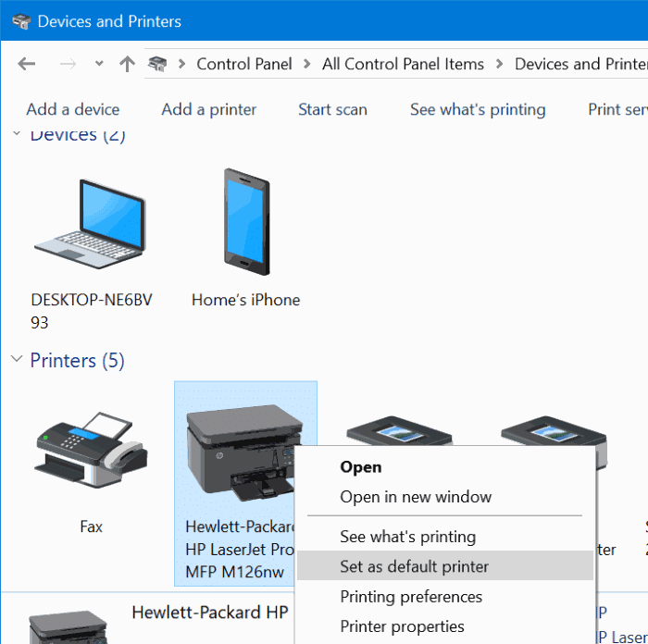The image size is (648, 644).
Task: Click the MFP M126nw label text
Action: click(x=234, y=572)
